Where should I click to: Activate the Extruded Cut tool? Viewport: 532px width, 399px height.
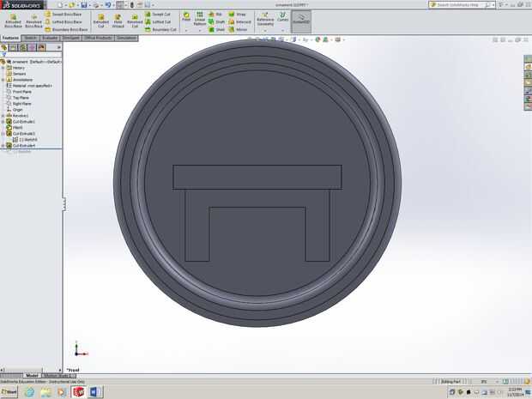coord(101,21)
